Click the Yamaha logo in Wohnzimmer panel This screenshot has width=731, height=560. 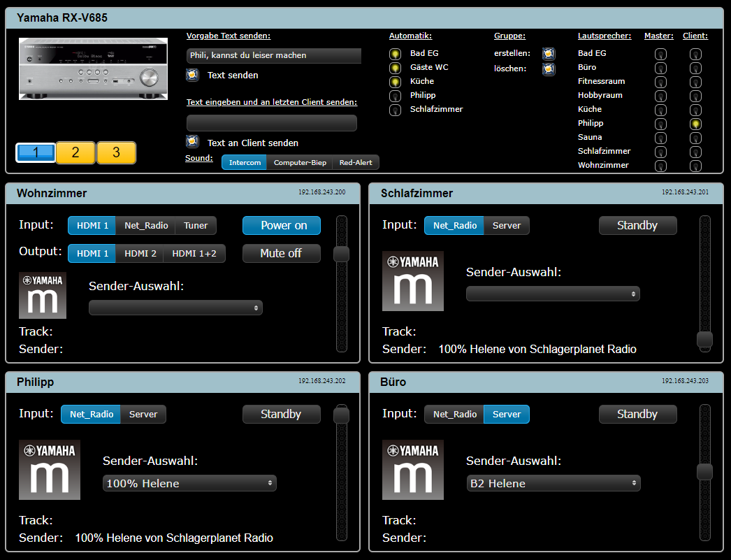tap(43, 296)
